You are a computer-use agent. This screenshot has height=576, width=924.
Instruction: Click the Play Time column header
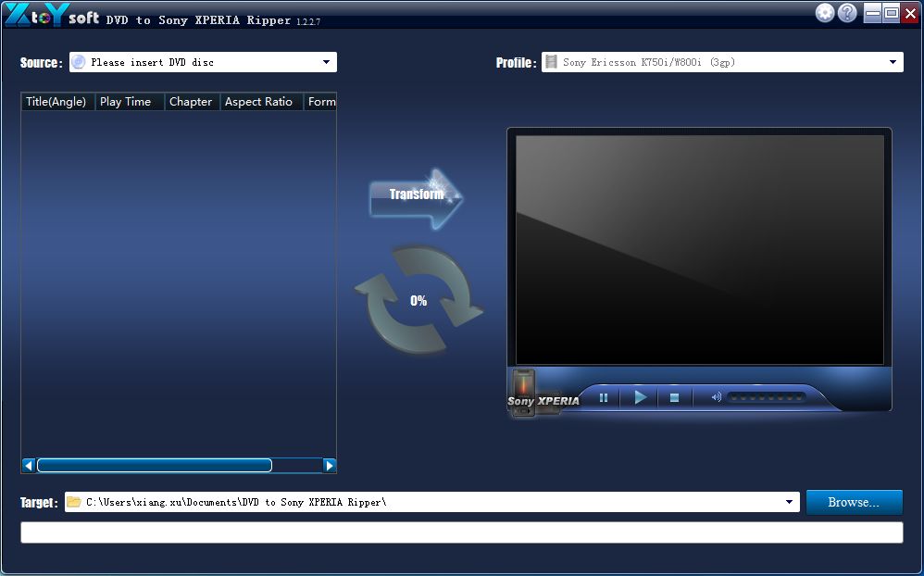pyautogui.click(x=130, y=102)
